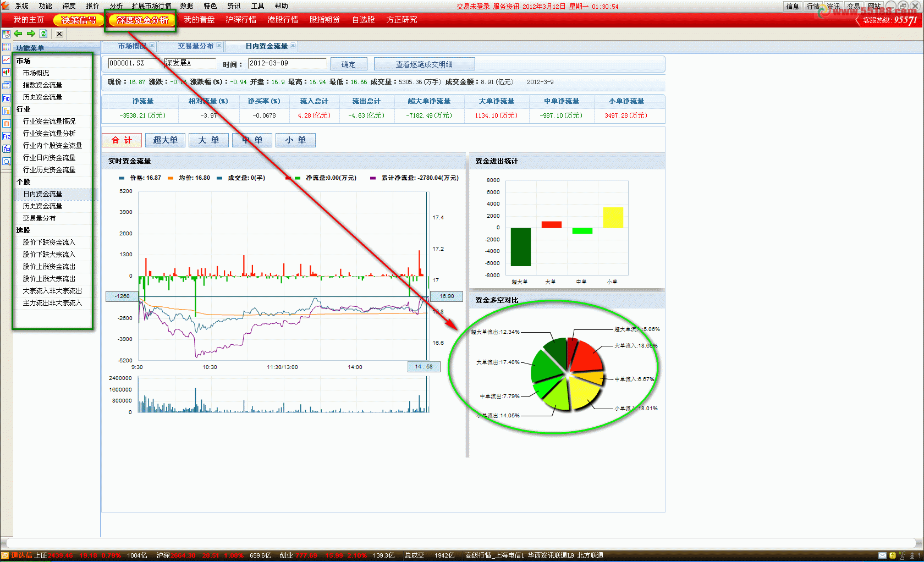Click 查看逐笔成交明细 button

tap(424, 64)
